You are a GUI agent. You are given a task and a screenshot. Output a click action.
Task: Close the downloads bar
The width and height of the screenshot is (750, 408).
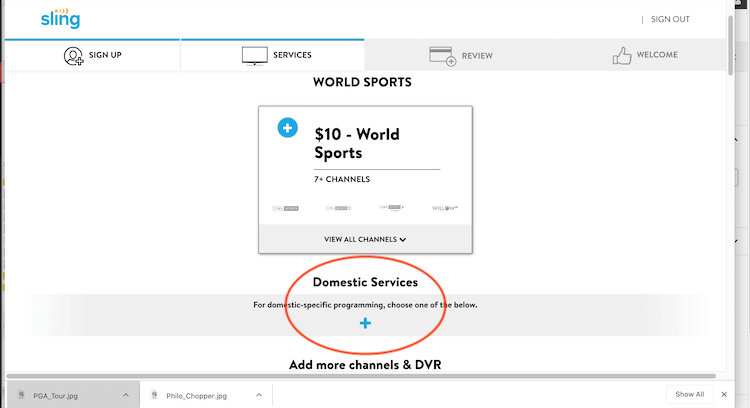pos(724,395)
